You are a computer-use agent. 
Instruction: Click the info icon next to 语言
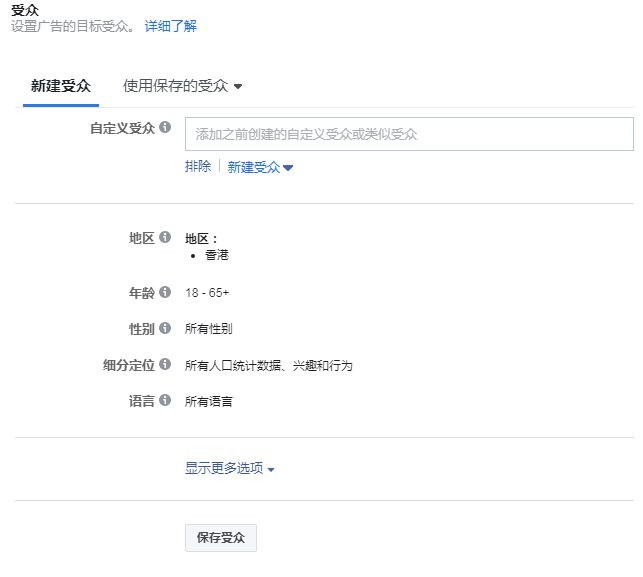tap(165, 400)
